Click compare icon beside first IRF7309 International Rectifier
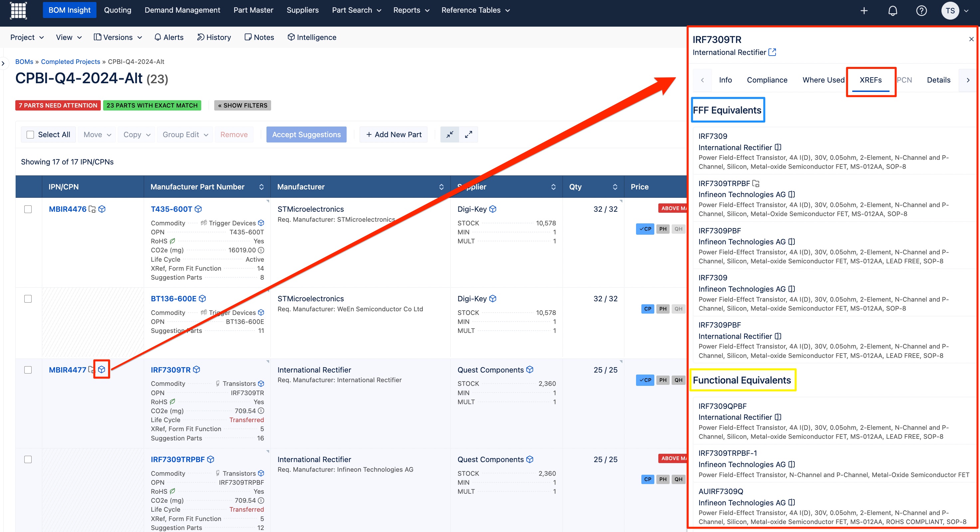 click(778, 147)
